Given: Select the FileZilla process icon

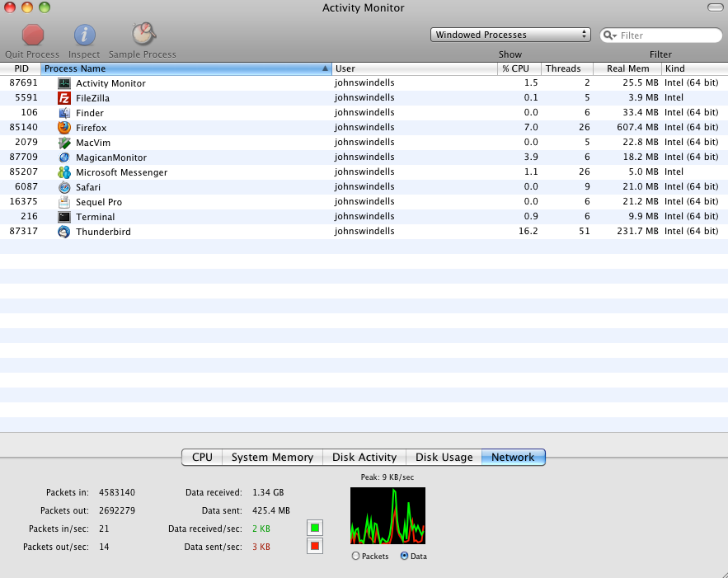Looking at the screenshot, I should tap(64, 98).
